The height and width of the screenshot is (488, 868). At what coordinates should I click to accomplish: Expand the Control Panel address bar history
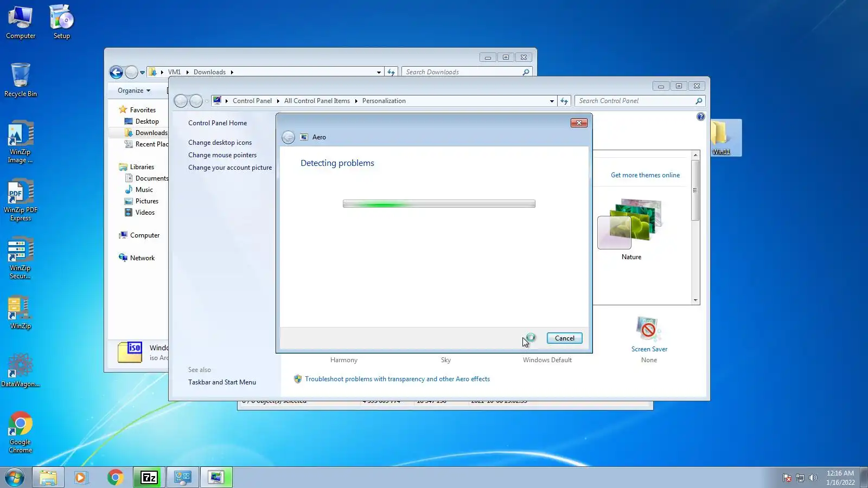pos(552,101)
